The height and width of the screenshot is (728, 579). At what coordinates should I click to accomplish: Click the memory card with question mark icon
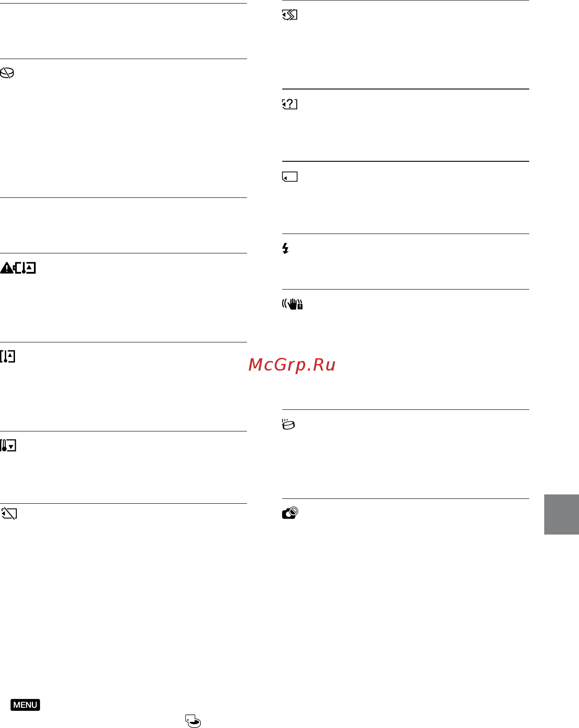tap(290, 104)
